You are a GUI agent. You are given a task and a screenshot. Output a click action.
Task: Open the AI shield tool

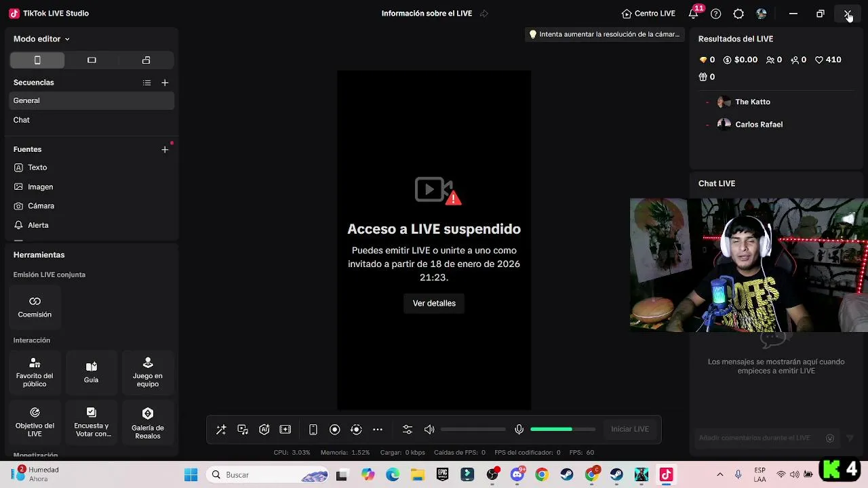coord(264,429)
